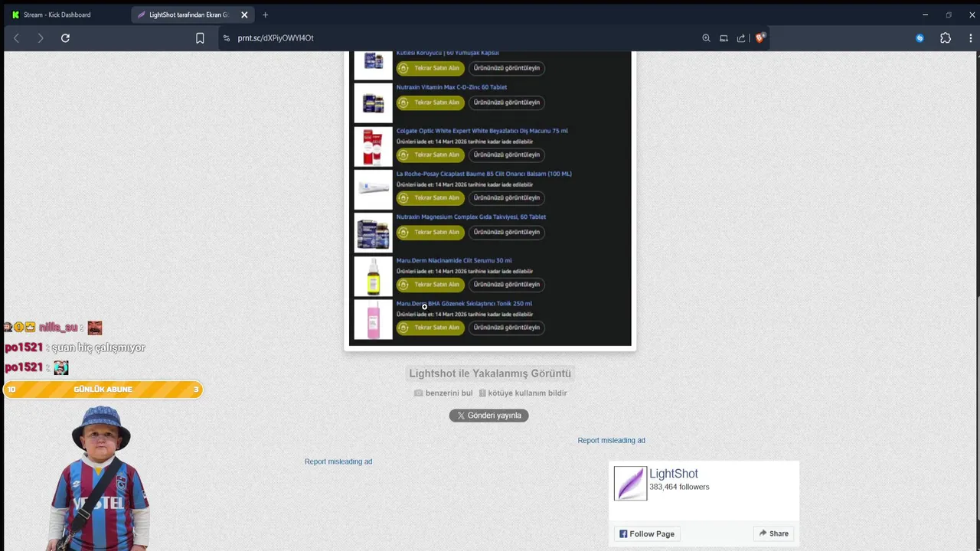Screen dimensions: 980x551
Task: Open Brave Shields lion icon
Action: tap(759, 37)
